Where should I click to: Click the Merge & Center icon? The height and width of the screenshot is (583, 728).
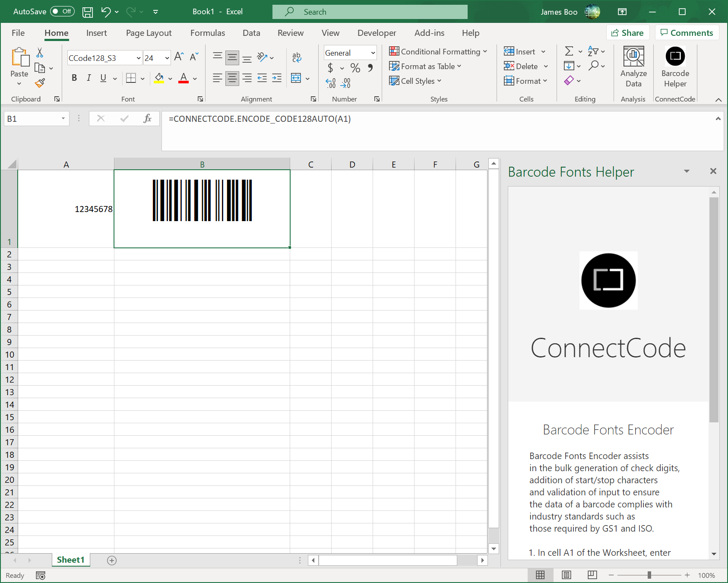click(296, 78)
